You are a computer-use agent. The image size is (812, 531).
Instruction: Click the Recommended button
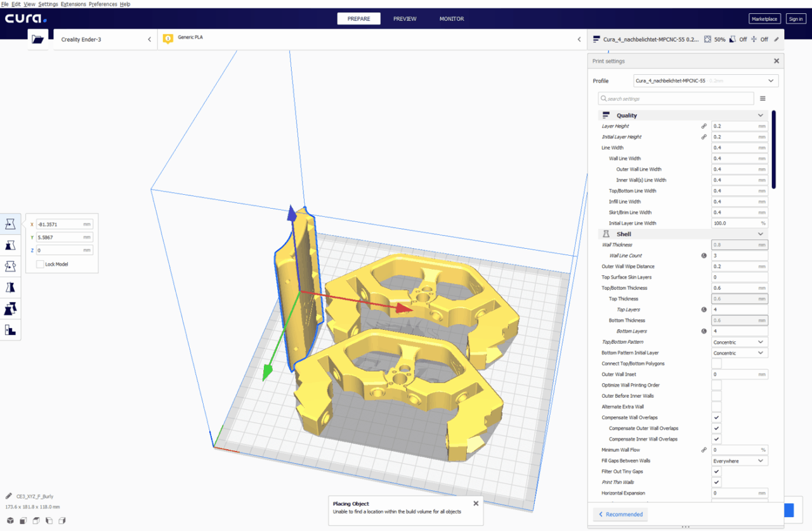[x=620, y=514]
